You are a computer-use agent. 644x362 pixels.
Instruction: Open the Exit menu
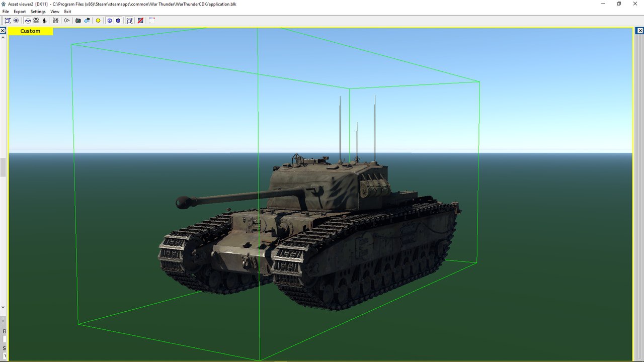tap(67, 12)
